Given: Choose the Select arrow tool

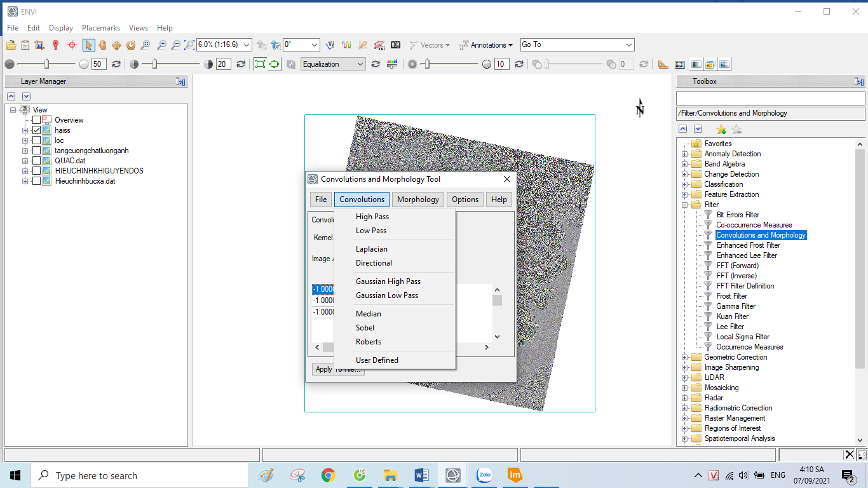Looking at the screenshot, I should click(89, 45).
